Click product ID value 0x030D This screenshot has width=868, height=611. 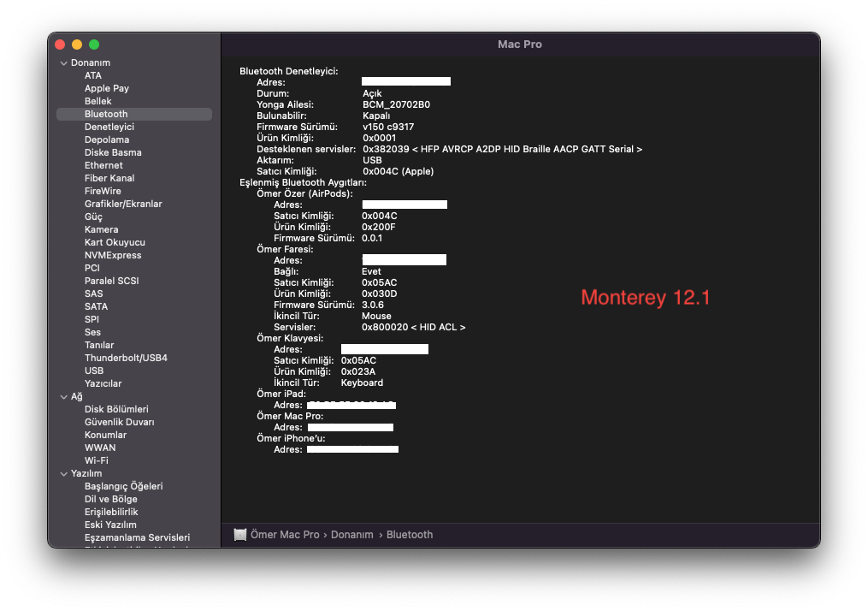coord(379,294)
